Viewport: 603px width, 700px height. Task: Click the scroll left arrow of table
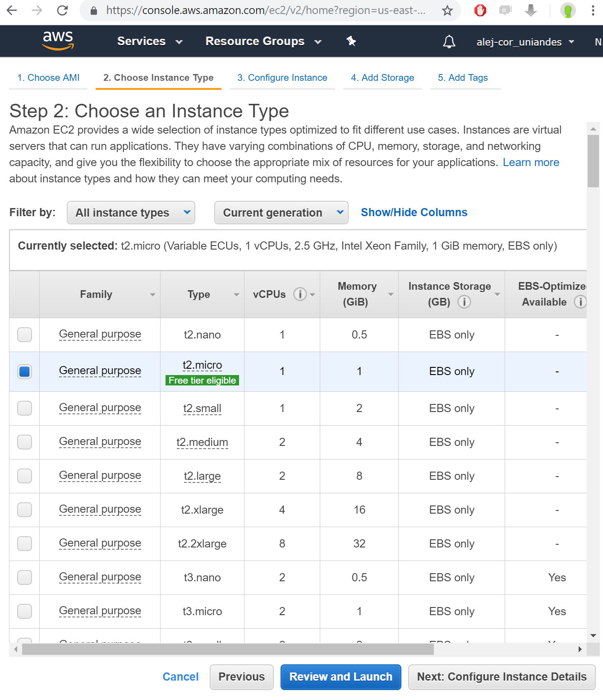(16, 649)
